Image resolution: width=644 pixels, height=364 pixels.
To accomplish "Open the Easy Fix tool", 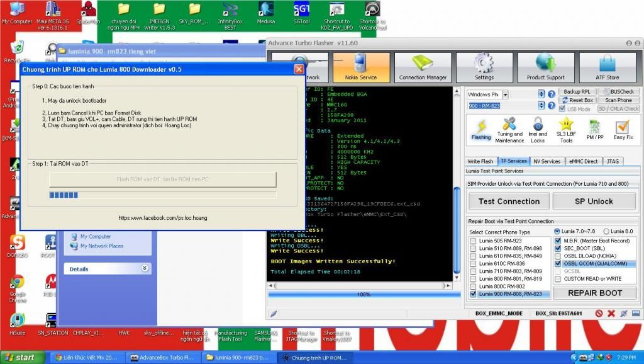I will pyautogui.click(x=623, y=130).
